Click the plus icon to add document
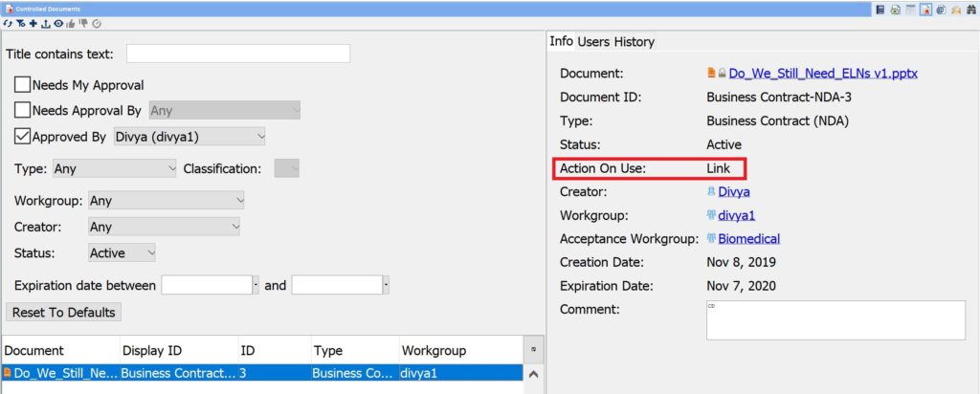Viewport: 980px width, 394px height. (33, 23)
